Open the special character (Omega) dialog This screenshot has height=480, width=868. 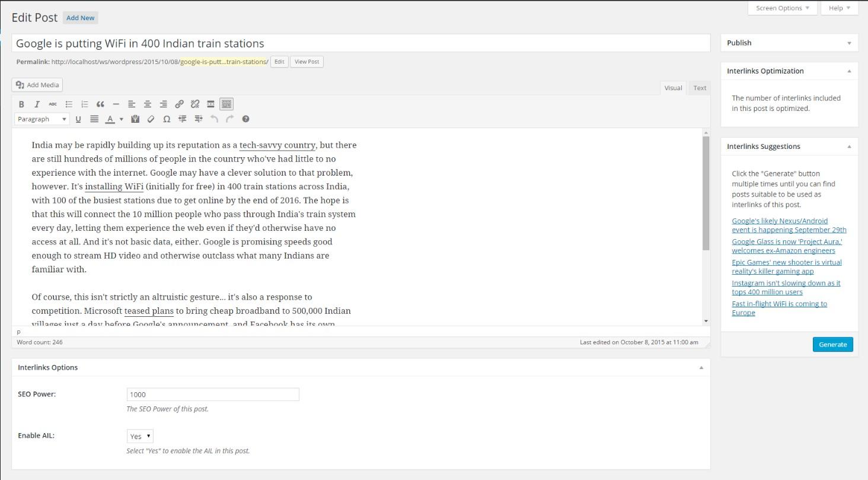(x=167, y=119)
